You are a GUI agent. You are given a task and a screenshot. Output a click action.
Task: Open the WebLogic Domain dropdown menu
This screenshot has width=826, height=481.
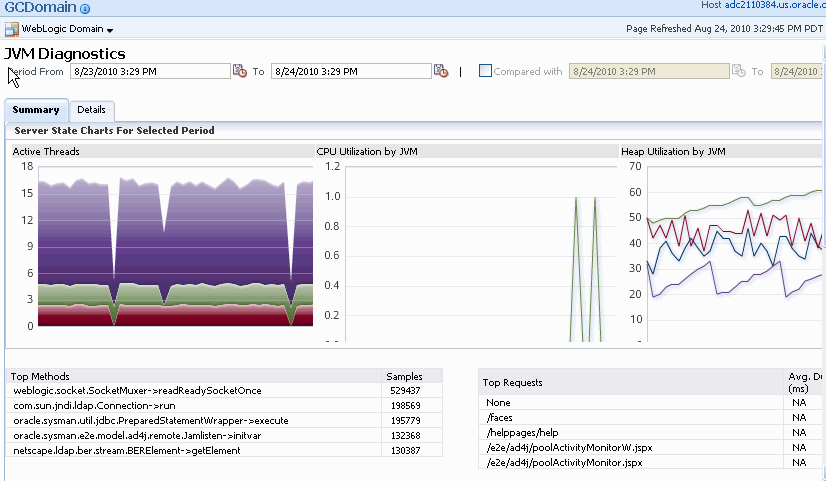[x=110, y=31]
